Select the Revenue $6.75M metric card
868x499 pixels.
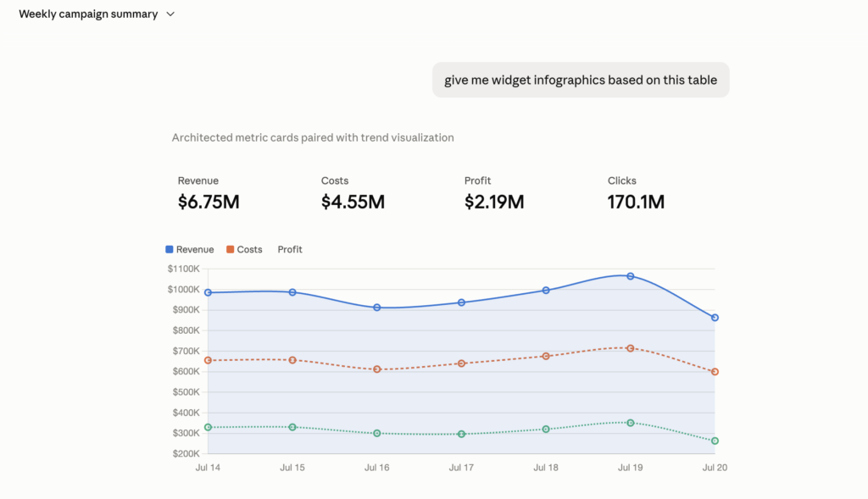click(x=209, y=194)
